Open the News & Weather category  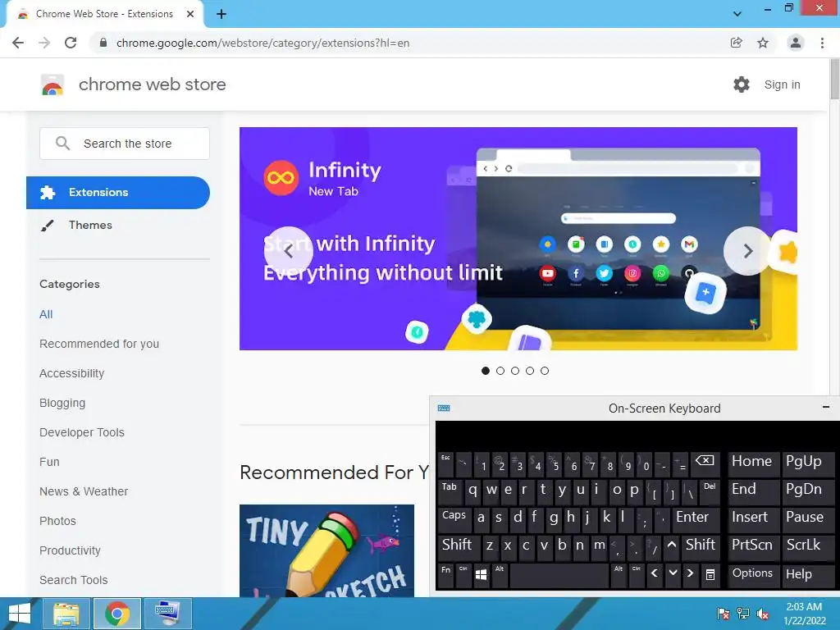point(84,491)
